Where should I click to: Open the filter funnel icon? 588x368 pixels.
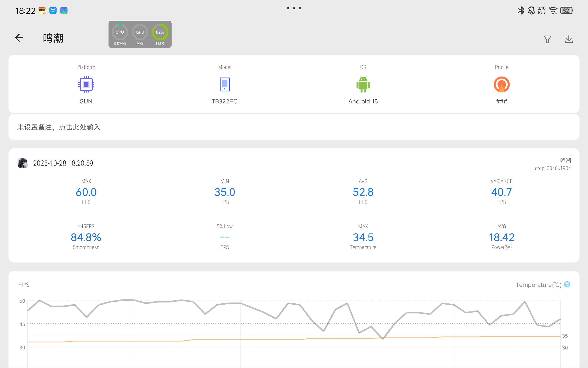[547, 39]
